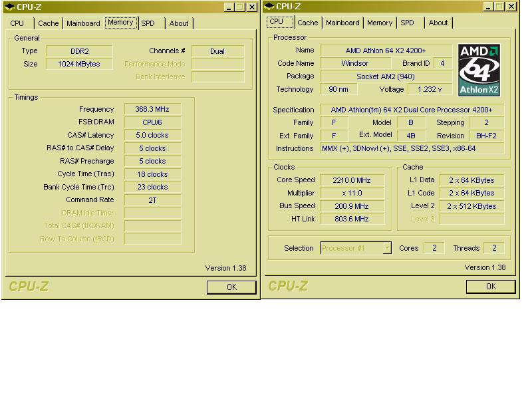The width and height of the screenshot is (532, 399).
Task: Click the FSB:DRAM value CPU/6
Action: (x=153, y=122)
